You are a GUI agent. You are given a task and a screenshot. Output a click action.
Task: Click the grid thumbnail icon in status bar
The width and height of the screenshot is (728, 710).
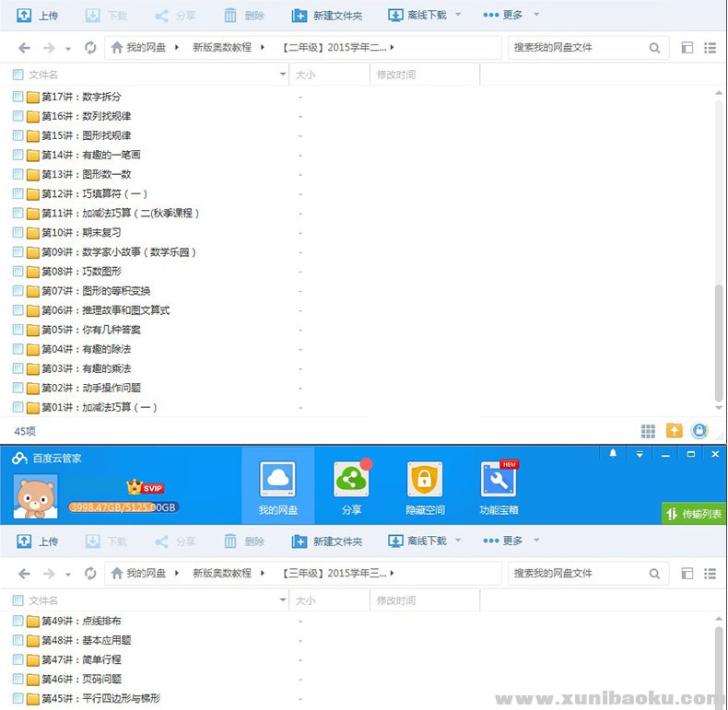point(649,431)
